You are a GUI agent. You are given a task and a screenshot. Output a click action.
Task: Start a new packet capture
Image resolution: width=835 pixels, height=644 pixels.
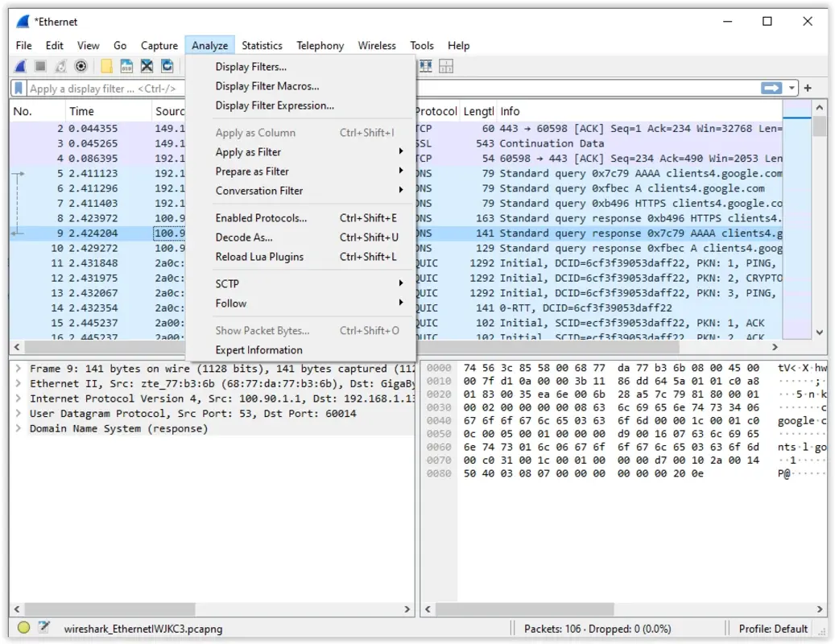(x=20, y=66)
